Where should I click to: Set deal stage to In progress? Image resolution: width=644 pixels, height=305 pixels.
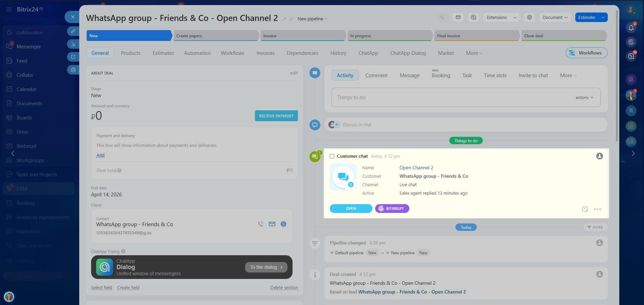tap(389, 36)
